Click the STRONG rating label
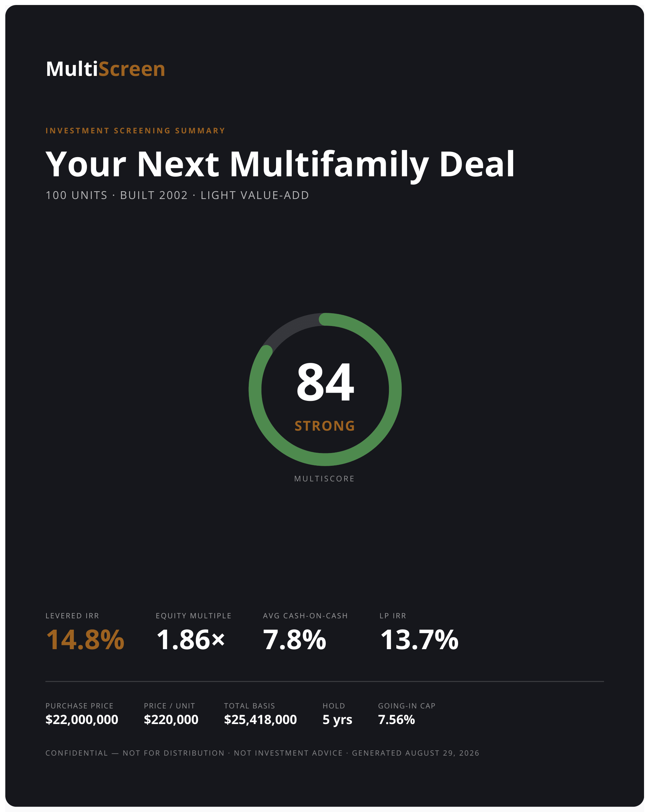 click(x=325, y=426)
